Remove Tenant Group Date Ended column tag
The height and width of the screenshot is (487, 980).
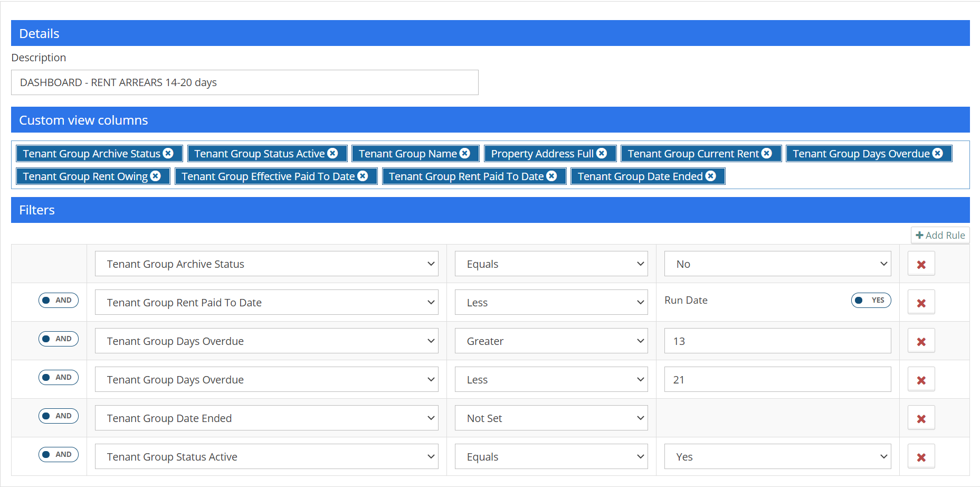point(711,176)
